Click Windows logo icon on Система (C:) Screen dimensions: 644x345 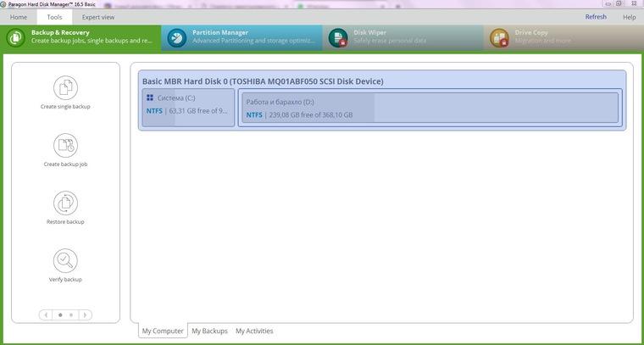(x=150, y=97)
